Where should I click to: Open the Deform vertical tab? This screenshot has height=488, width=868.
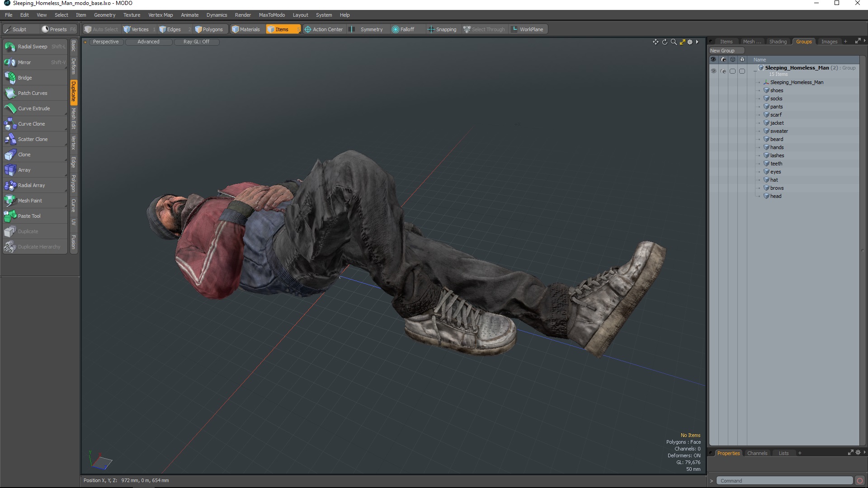(73, 66)
